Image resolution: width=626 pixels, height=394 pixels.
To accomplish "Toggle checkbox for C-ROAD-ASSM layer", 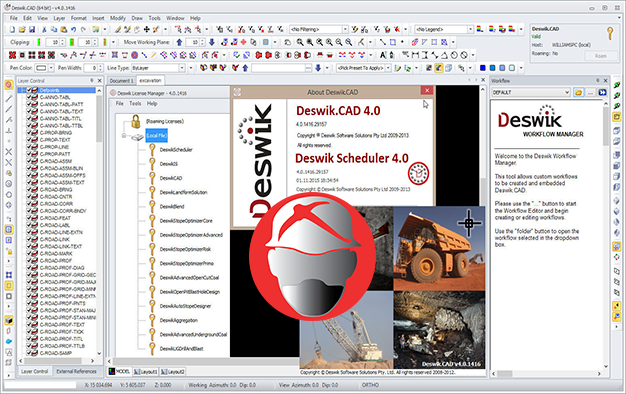I will coord(29,161).
